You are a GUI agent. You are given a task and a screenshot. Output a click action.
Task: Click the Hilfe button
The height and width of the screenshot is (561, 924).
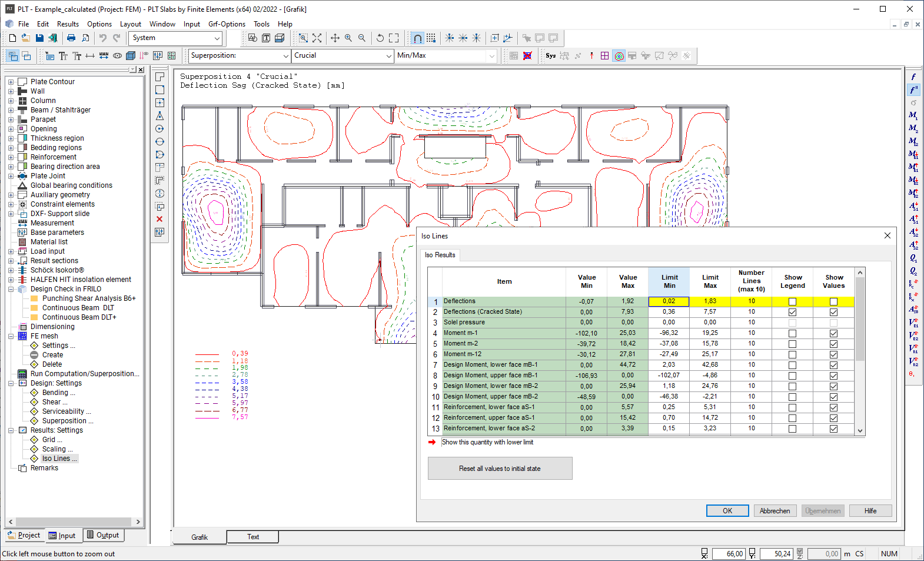870,511
